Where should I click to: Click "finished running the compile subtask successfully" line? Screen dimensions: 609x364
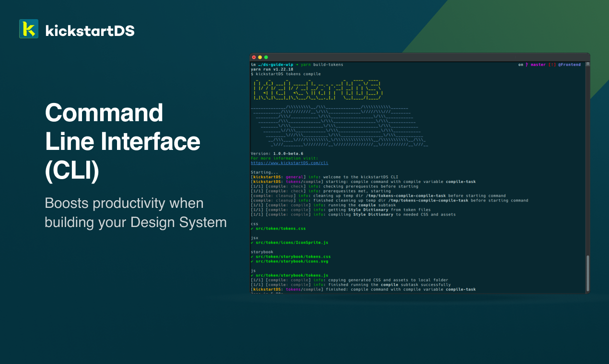[x=351, y=285]
